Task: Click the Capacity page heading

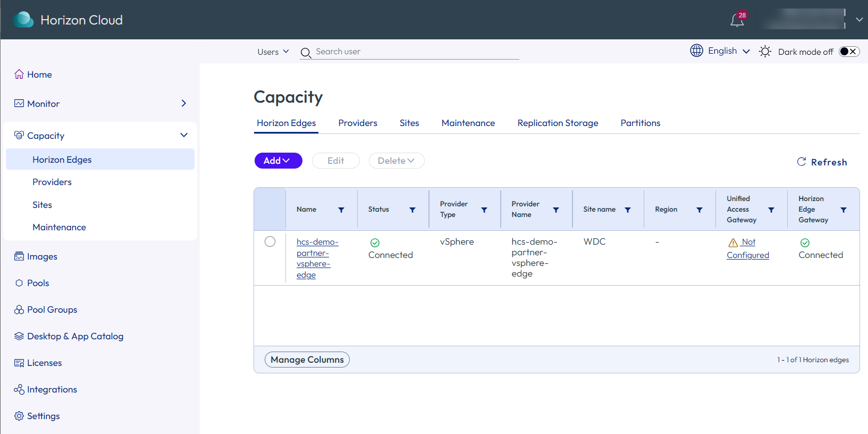Action: point(288,97)
